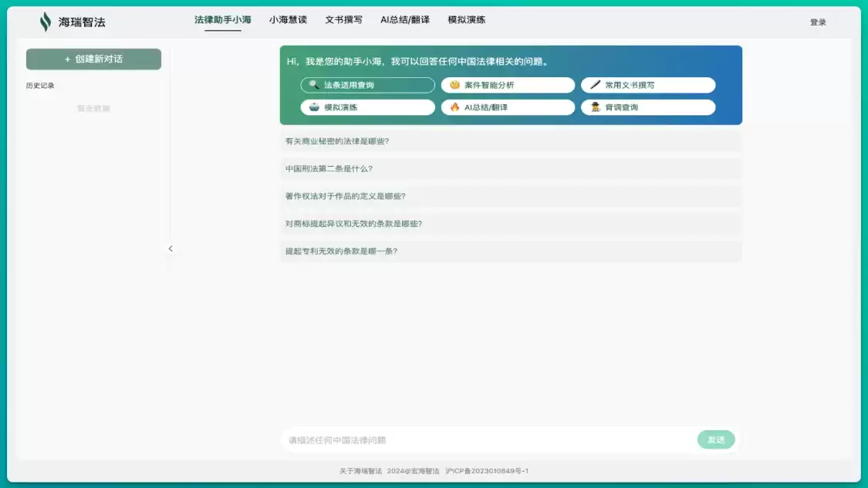868x488 pixels.
Task: Collapse the sidebar with the left chevron
Action: point(171,248)
